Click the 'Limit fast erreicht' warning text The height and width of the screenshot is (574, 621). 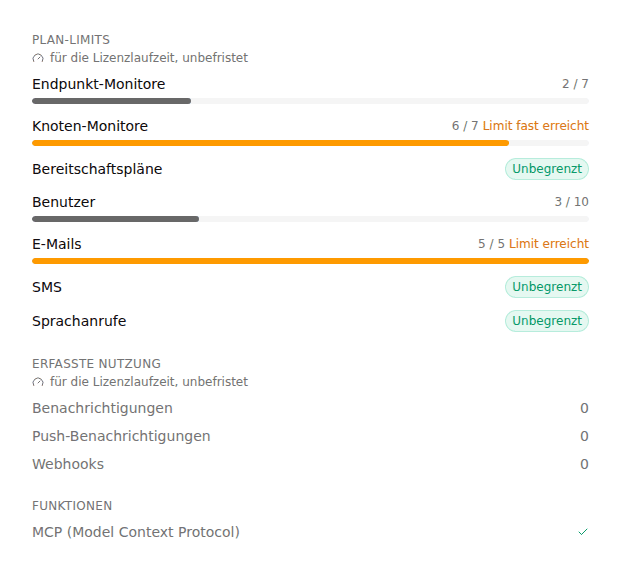pos(535,126)
